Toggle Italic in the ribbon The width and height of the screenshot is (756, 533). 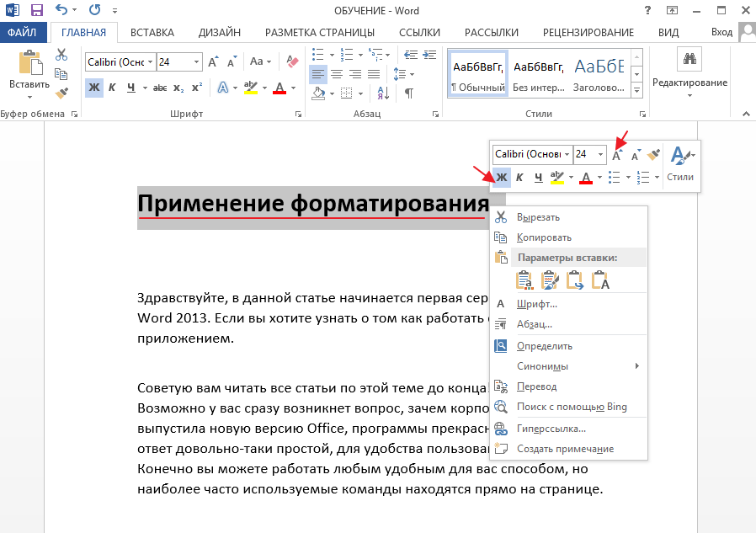point(112,88)
